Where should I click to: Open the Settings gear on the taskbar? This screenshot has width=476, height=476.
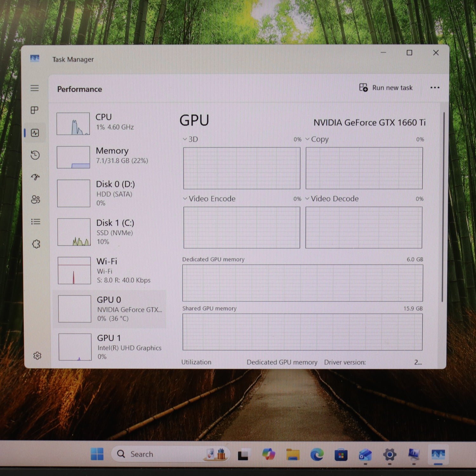click(390, 455)
